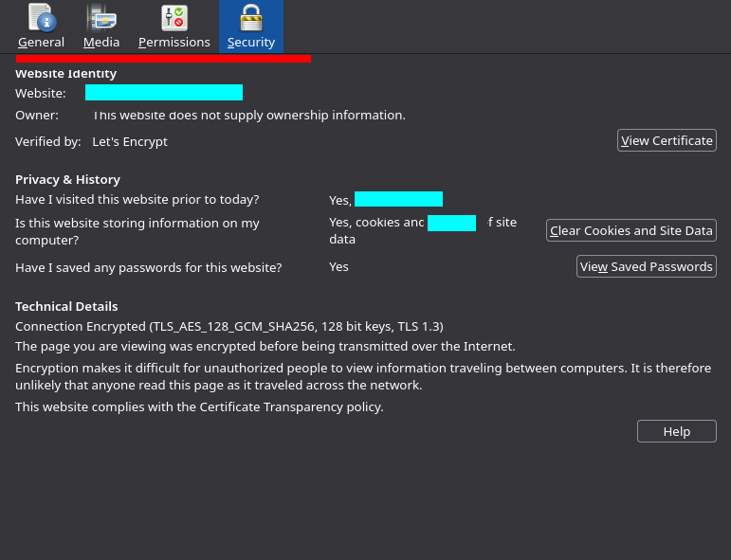Image resolution: width=731 pixels, height=560 pixels.
Task: Click the Technical Details heading
Action: [66, 306]
